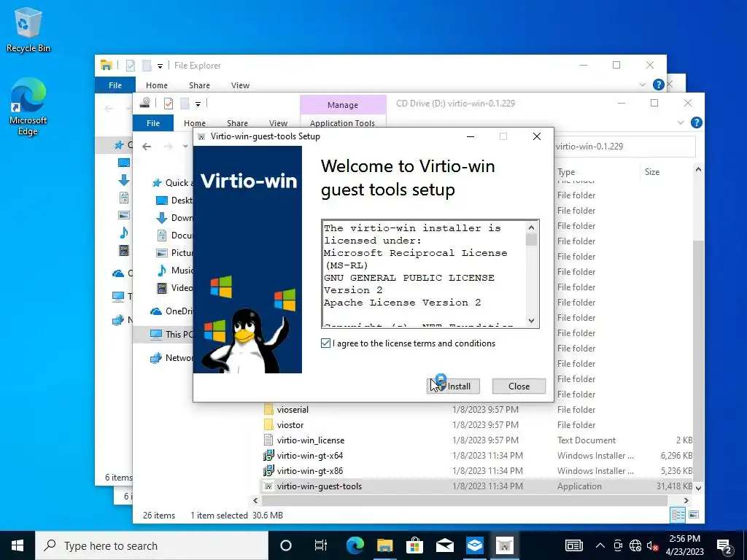Screen dimensions: 747x560
Task: Click file list scrollbar down arrow
Action: coord(698,488)
